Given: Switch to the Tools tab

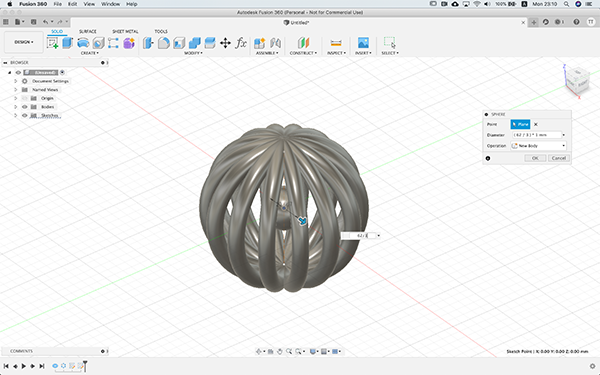Looking at the screenshot, I should pyautogui.click(x=161, y=31).
